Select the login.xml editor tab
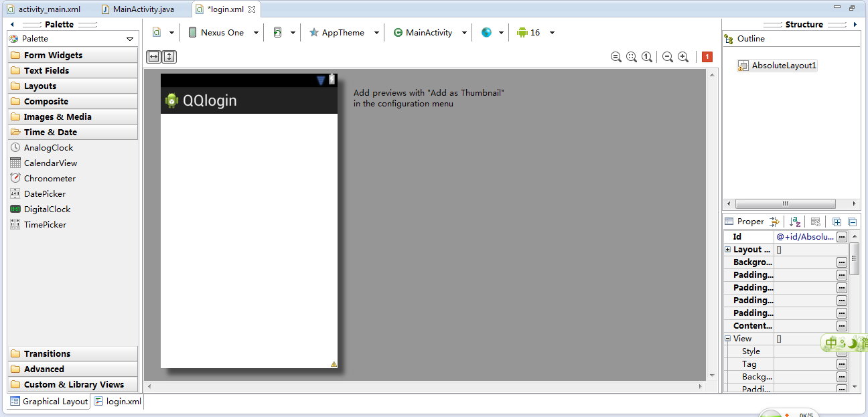 point(225,9)
